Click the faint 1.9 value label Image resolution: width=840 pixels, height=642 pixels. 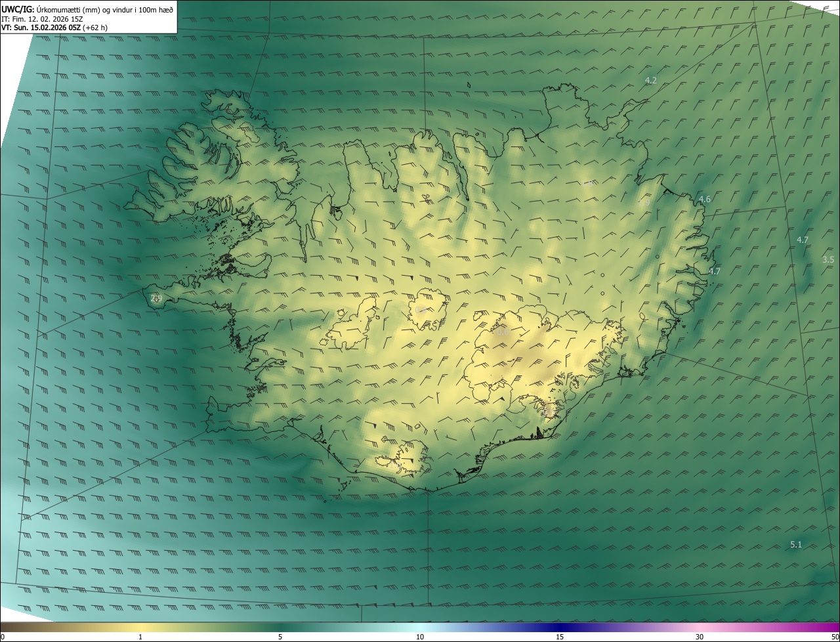point(644,203)
